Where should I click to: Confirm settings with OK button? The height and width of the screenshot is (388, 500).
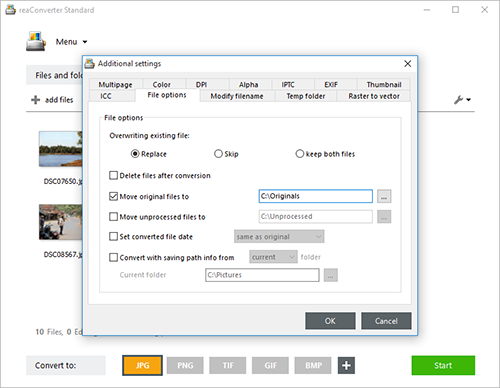click(330, 321)
